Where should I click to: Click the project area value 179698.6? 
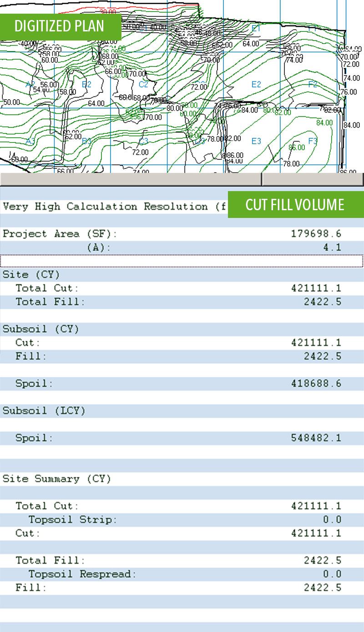pyautogui.click(x=316, y=234)
